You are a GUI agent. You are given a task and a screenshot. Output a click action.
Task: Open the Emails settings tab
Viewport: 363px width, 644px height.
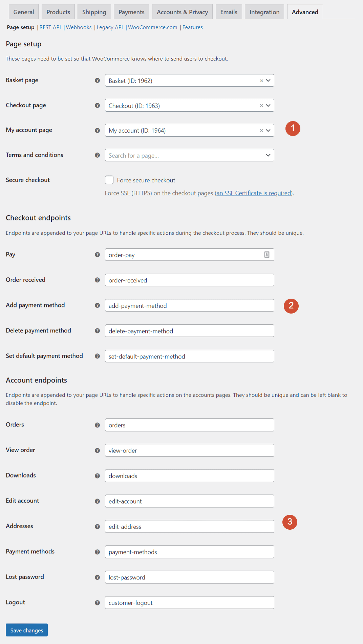229,11
